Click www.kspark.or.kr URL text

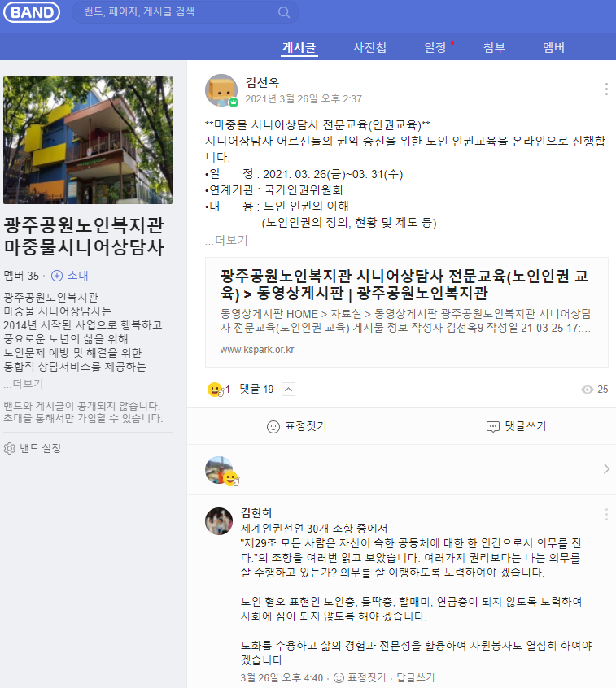click(x=257, y=350)
